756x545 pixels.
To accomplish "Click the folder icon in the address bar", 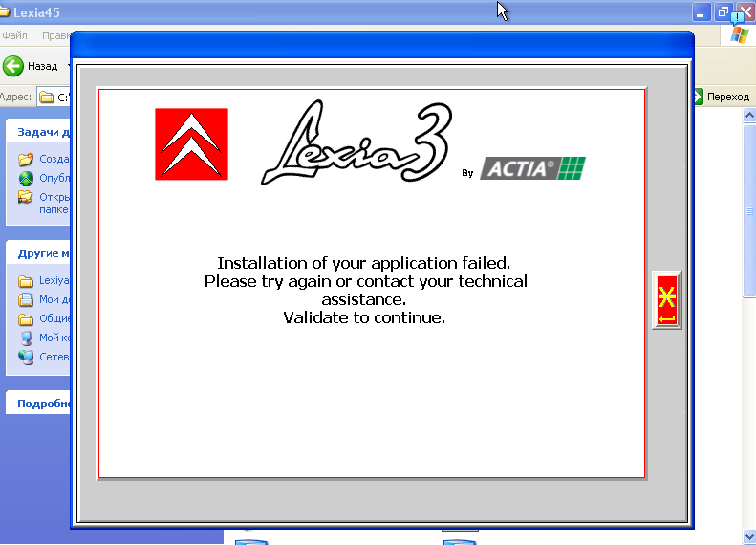I will tap(47, 98).
